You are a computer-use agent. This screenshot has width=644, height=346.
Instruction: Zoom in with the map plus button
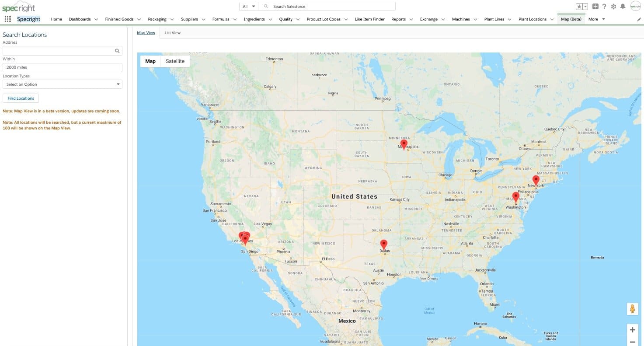[x=632, y=330]
